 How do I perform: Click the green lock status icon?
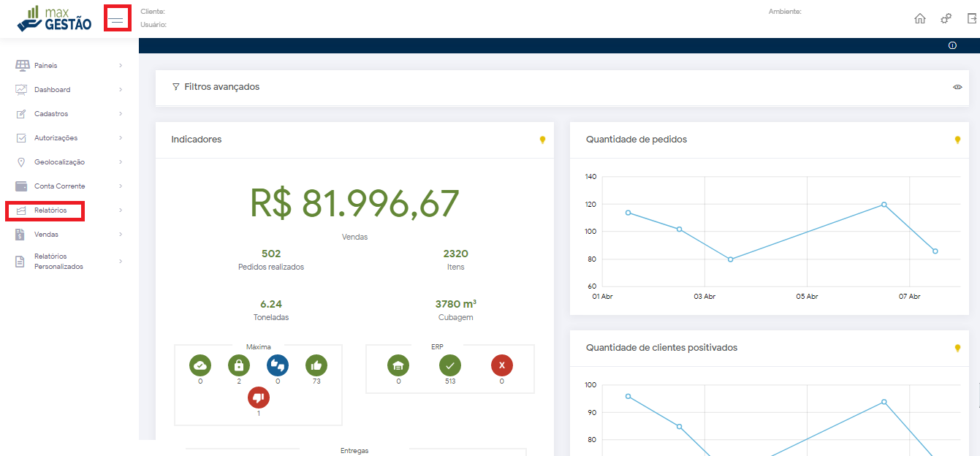coord(239,365)
